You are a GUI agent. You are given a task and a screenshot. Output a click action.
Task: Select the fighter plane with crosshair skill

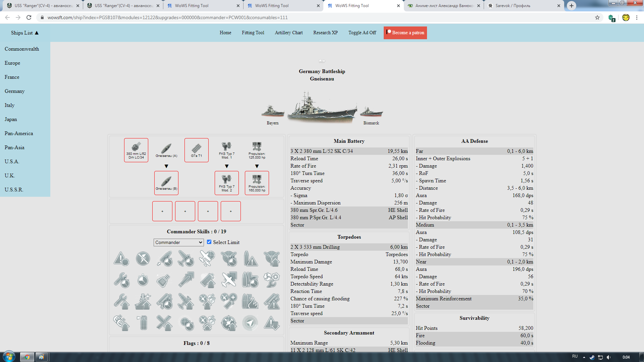(207, 258)
